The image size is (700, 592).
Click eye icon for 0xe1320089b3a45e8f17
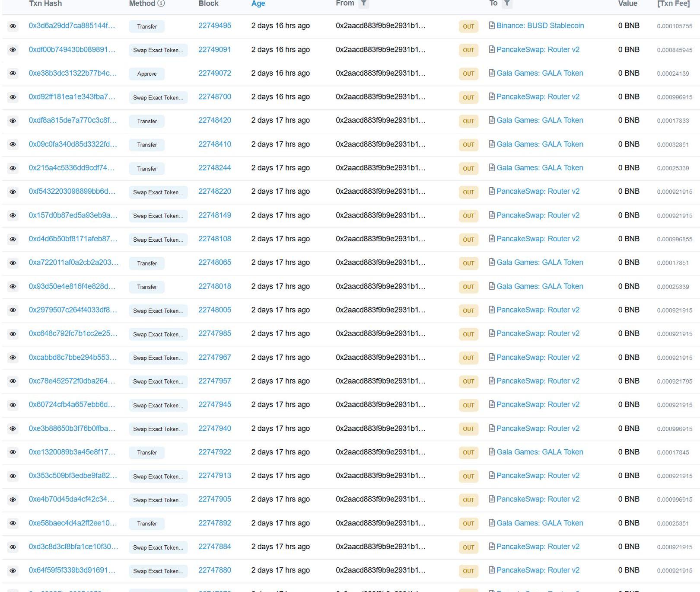[x=13, y=452]
